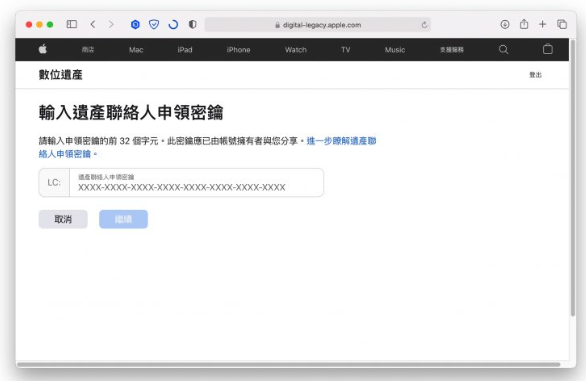Click the yellow minimize window button
This screenshot has width=586, height=381.
(39, 25)
